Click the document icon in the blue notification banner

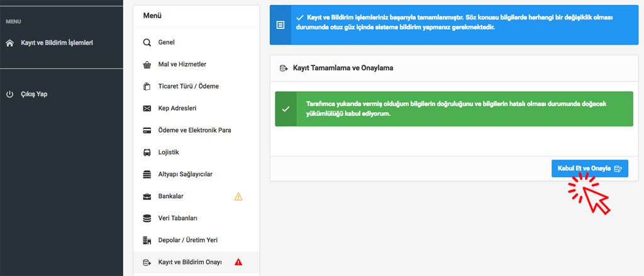click(x=280, y=25)
